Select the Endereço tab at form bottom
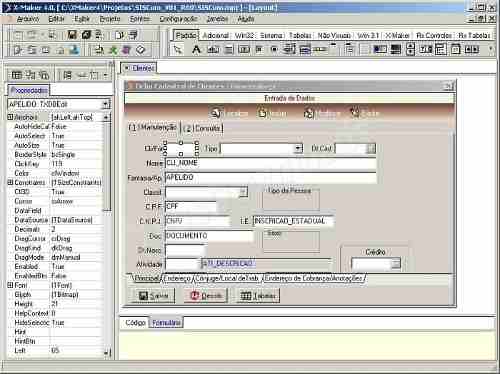The width and height of the screenshot is (500, 374). coord(177,278)
